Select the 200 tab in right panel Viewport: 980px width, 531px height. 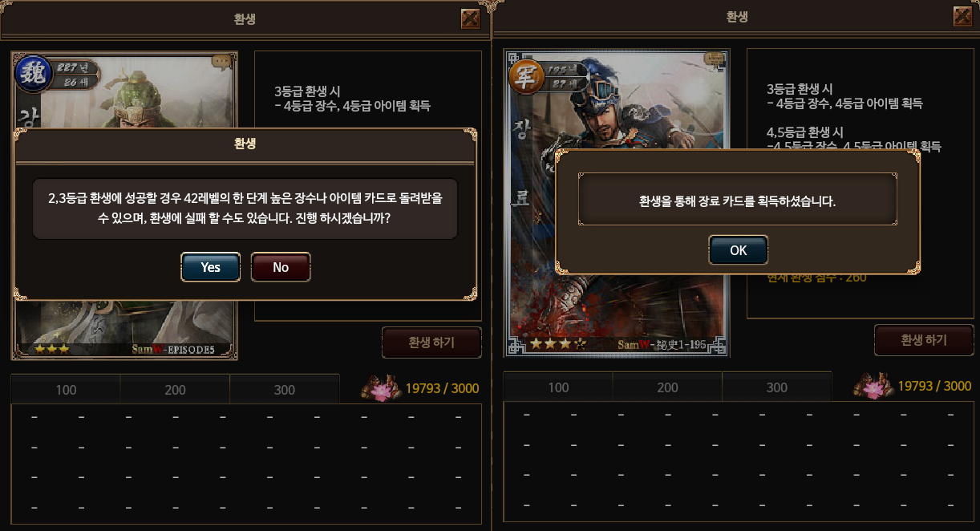point(667,387)
